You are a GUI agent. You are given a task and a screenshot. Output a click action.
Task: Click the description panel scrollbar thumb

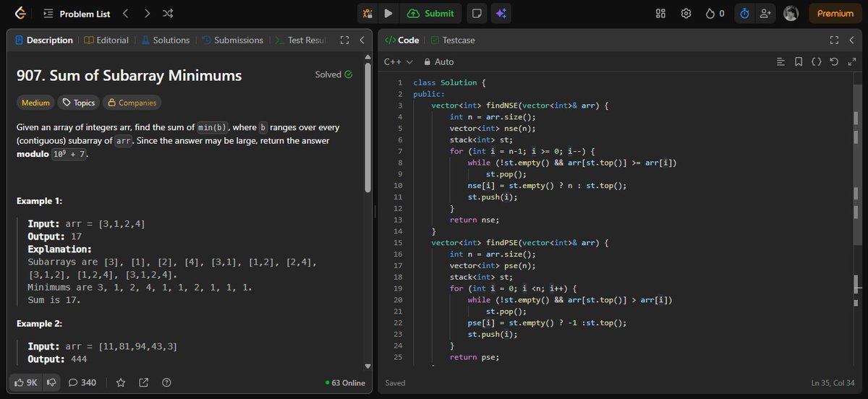pyautogui.click(x=367, y=126)
